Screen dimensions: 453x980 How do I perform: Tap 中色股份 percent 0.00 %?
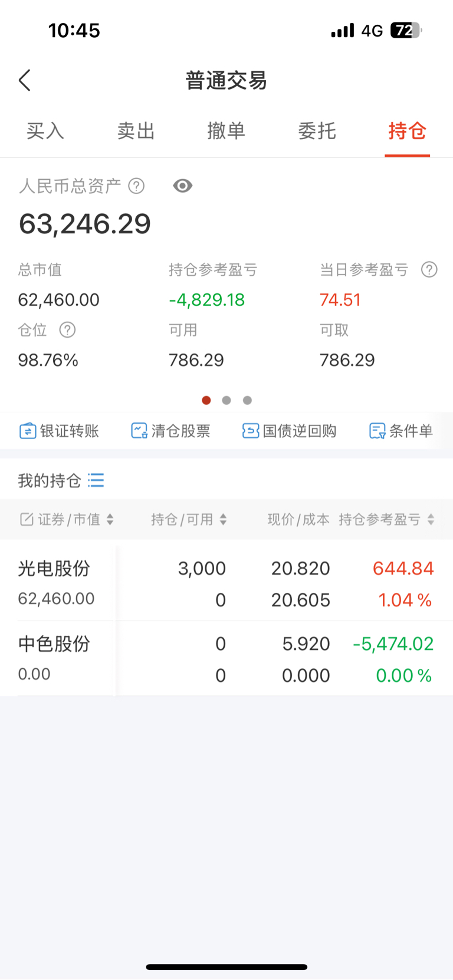404,676
